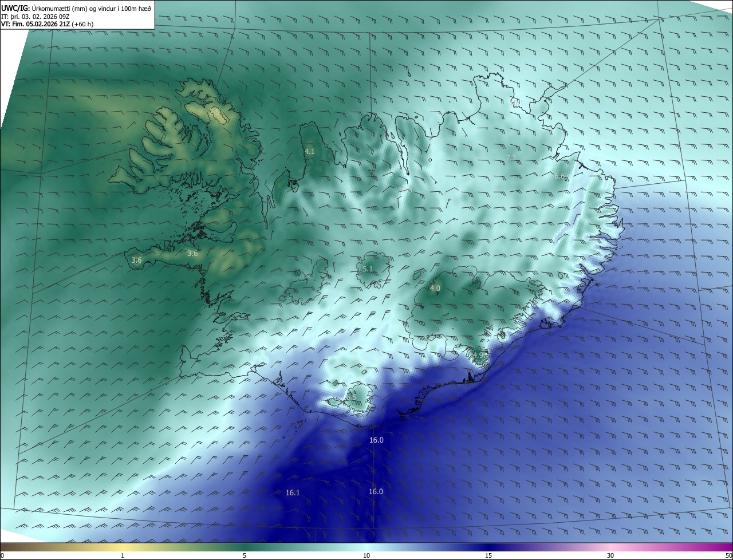This screenshot has height=560, width=733.
Task: Click the 16.1 value over the ocean
Action: tap(293, 493)
